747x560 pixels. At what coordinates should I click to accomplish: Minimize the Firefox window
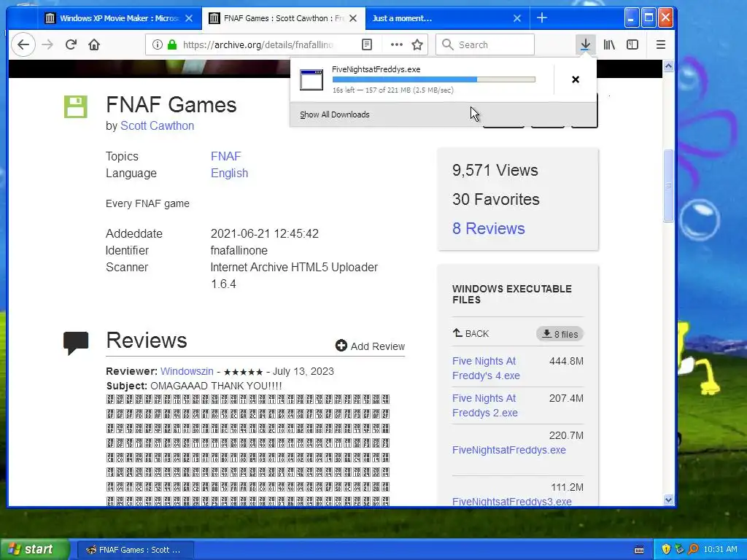pos(631,18)
